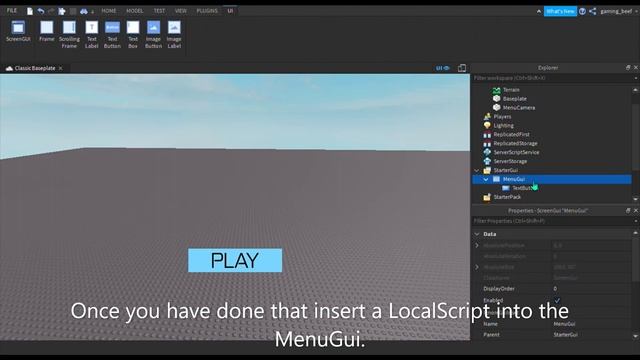
Task: Uncheck the Enabled property checkbox
Action: (557, 300)
